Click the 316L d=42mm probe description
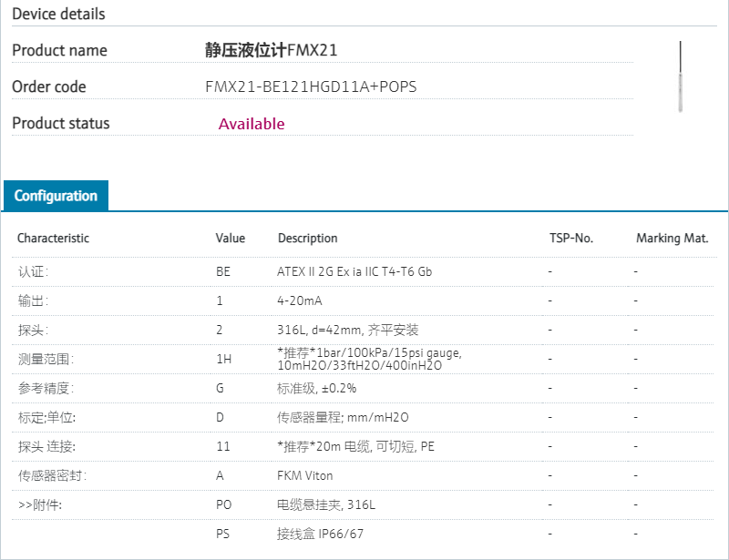The height and width of the screenshot is (560, 729). (348, 330)
